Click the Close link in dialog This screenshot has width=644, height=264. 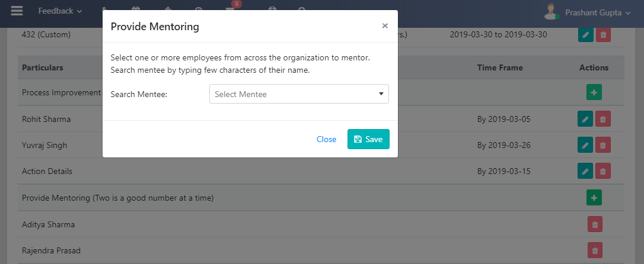(x=326, y=139)
